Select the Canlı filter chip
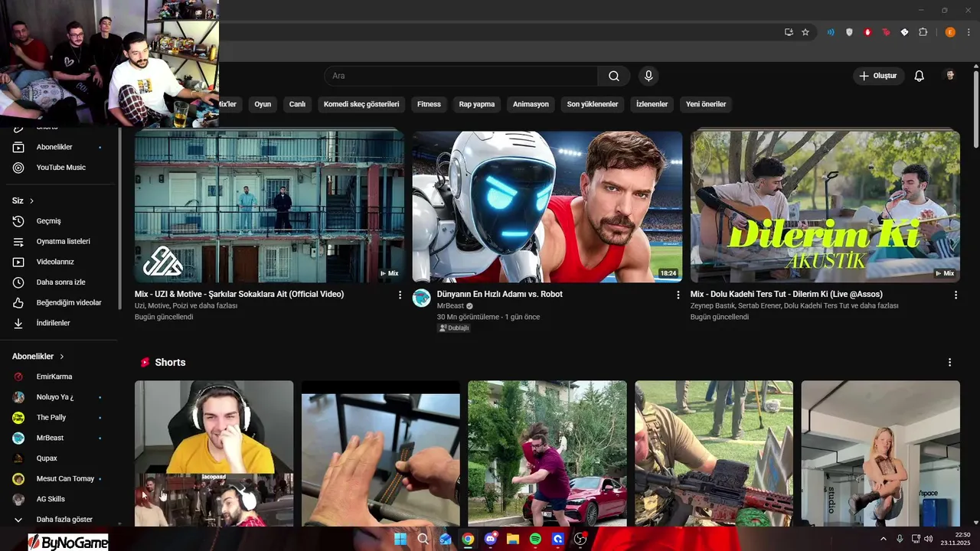The height and width of the screenshot is (551, 980). [297, 104]
